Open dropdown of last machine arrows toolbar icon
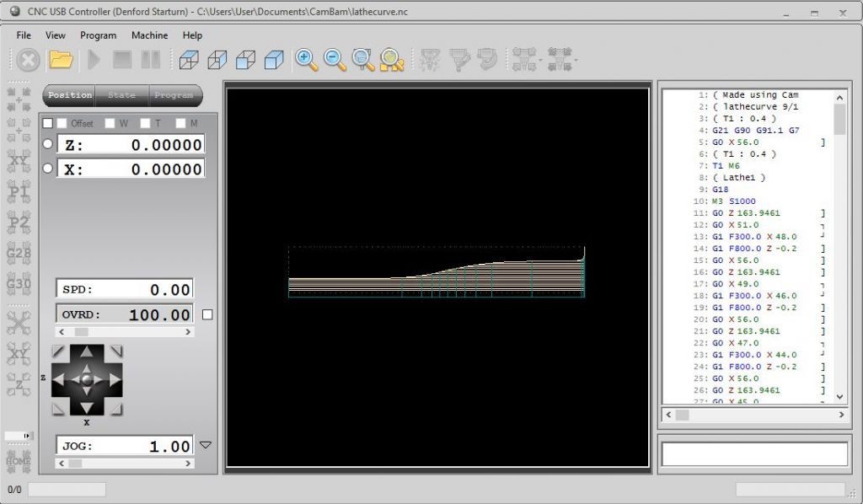 click(x=576, y=61)
